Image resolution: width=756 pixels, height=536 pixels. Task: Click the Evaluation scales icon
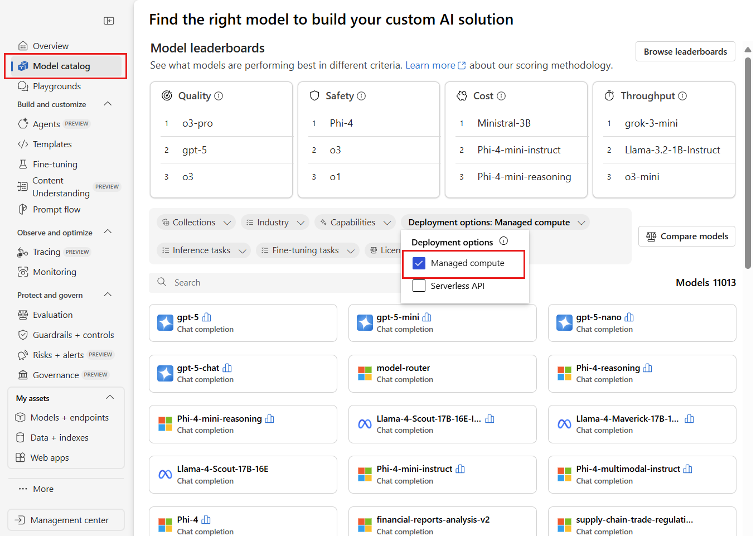pos(23,315)
